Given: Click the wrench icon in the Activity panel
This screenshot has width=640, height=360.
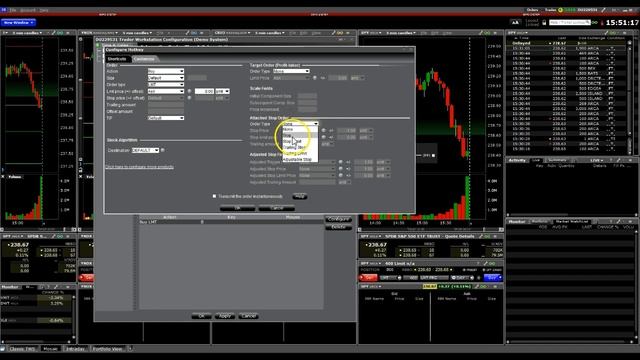Looking at the screenshot, I should tap(618, 160).
